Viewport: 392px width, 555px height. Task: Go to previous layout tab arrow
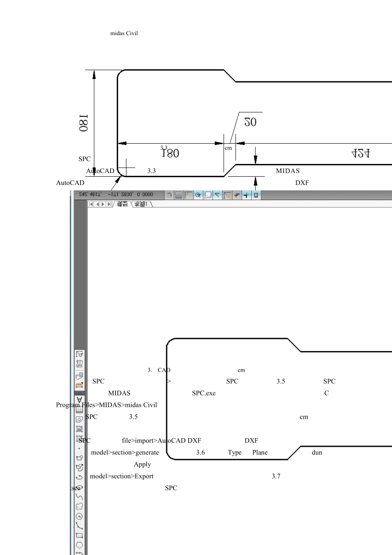coord(97,204)
